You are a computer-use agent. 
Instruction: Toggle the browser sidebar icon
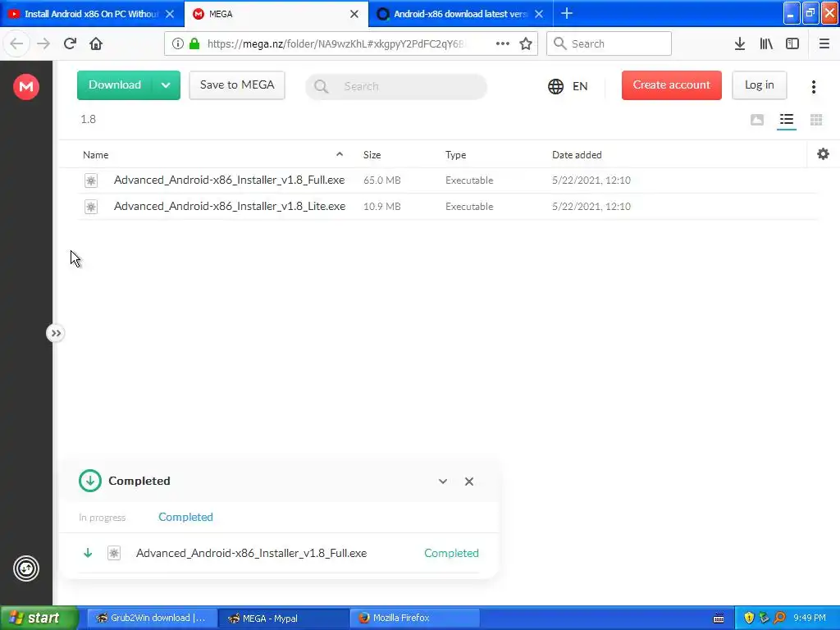click(x=792, y=43)
